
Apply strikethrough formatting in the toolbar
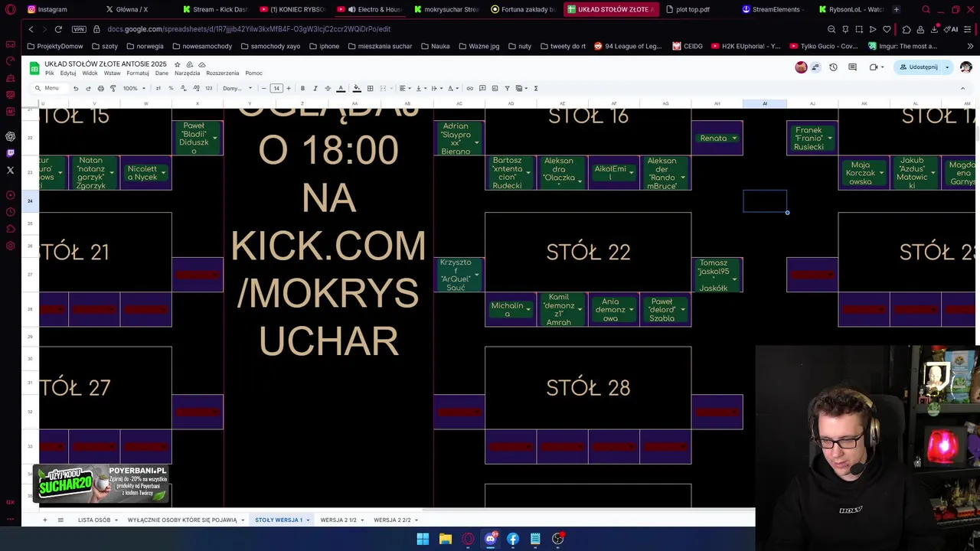[328, 88]
